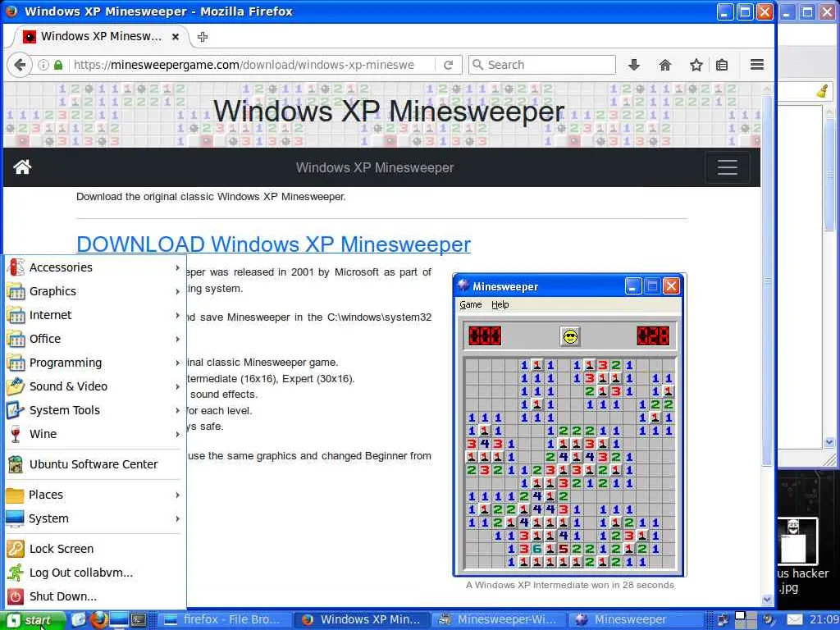Click the smiley face in the Minesweeper screenshot

tap(570, 336)
